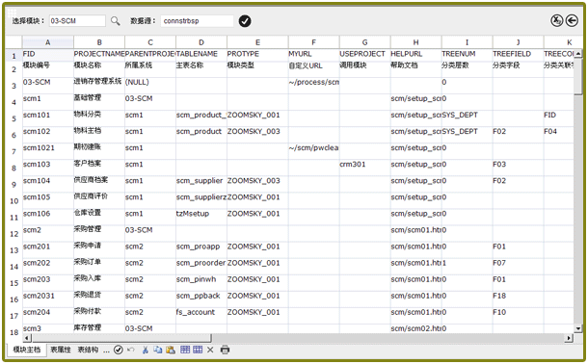Select column header B

[99, 42]
